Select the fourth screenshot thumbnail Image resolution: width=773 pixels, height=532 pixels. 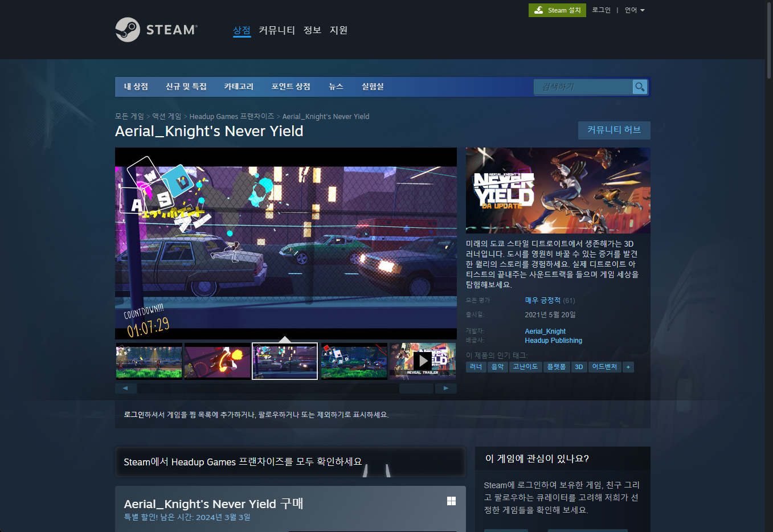click(x=354, y=361)
